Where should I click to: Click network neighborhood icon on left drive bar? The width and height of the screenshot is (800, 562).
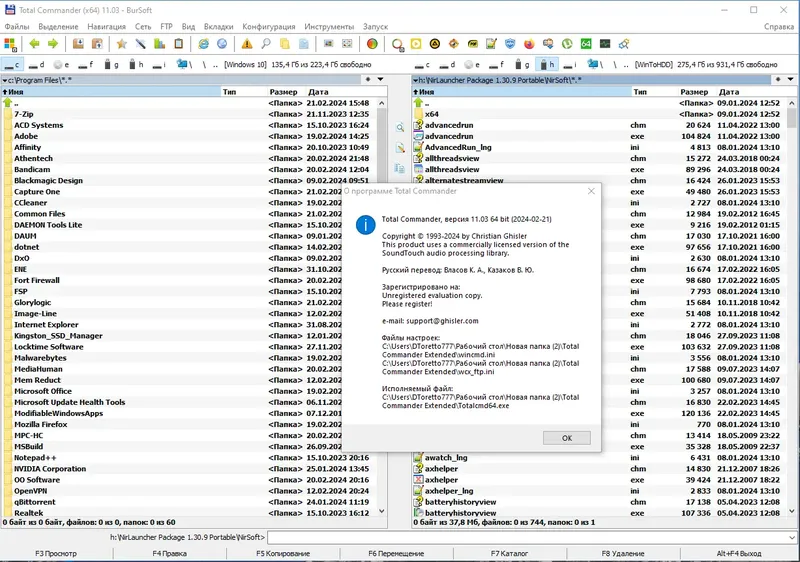pyautogui.click(x=182, y=64)
